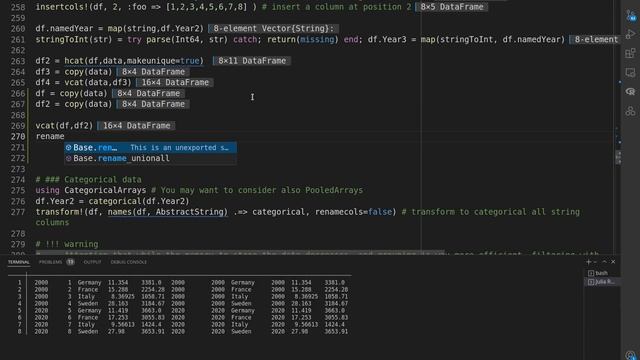Screen dimensions: 640x360
Task: Select the Julia REPL terminal entry
Action: 602,282
